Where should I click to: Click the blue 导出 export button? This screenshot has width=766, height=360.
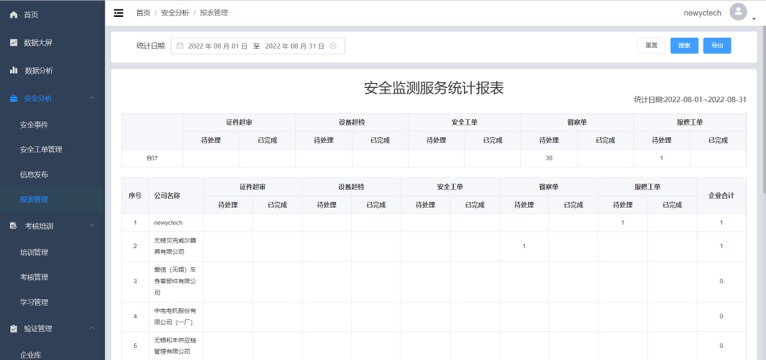[x=717, y=45]
